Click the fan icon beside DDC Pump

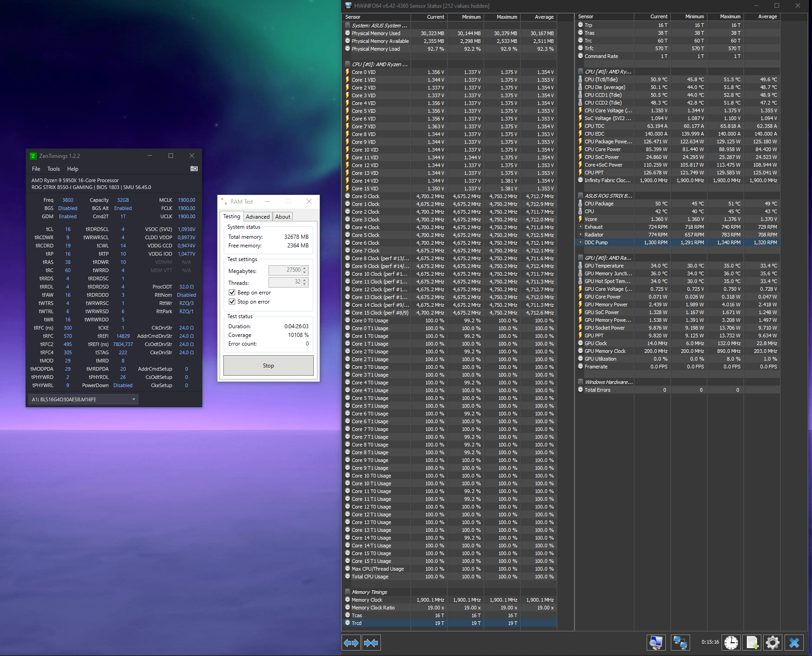(580, 242)
